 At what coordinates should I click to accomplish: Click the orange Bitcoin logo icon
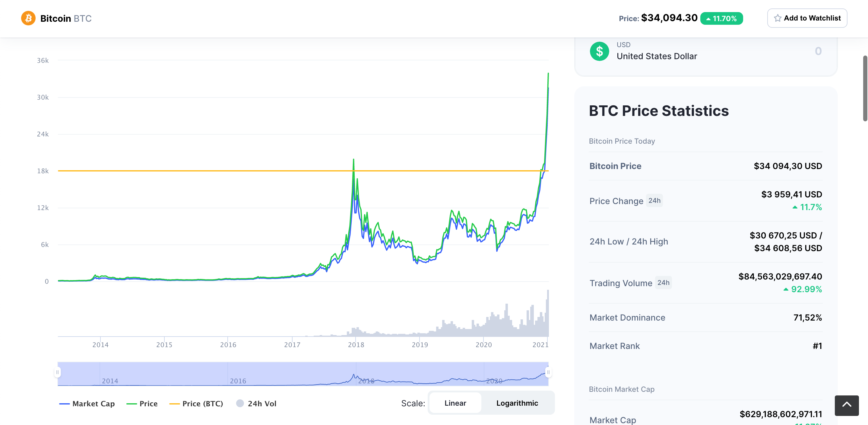[28, 18]
